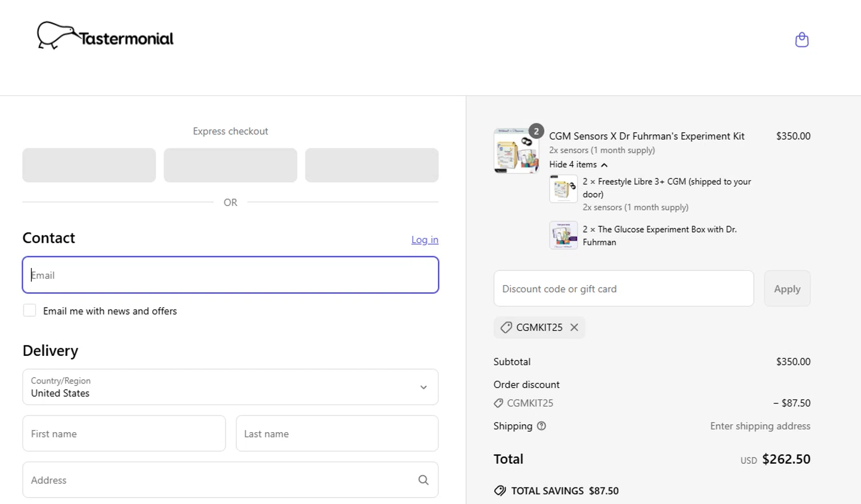The width and height of the screenshot is (861, 504).
Task: Click the Total Savings tag icon
Action: pos(500,491)
